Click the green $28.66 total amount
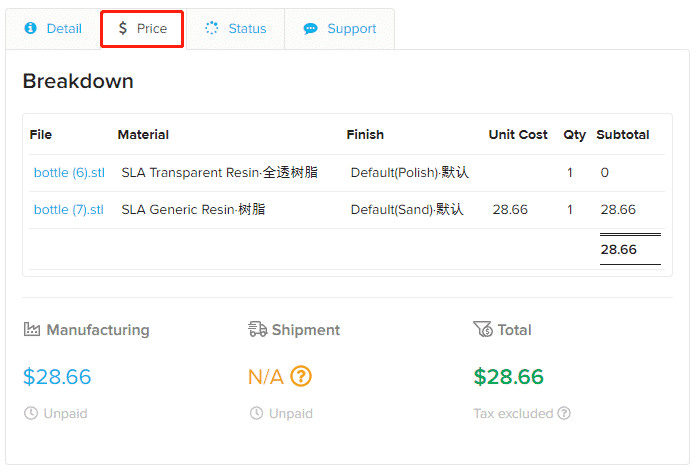 pyautogui.click(x=508, y=377)
